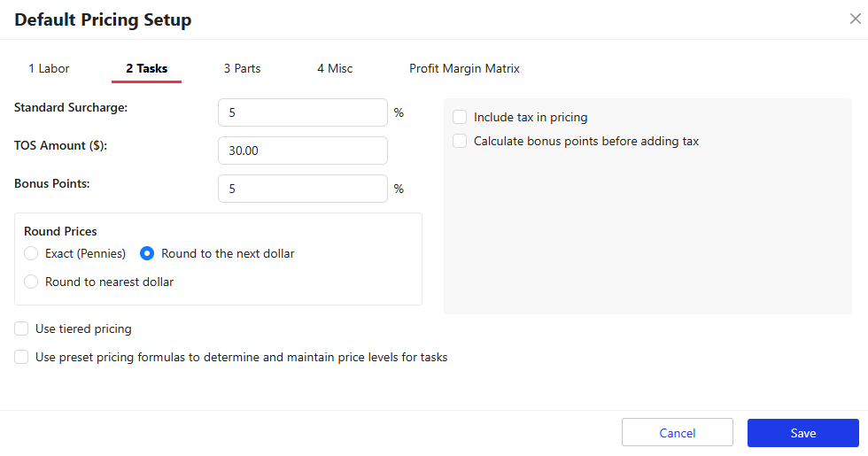Screen dimensions: 868x456
Task: Toggle Use tiered pricing checkbox
Action: (x=21, y=328)
